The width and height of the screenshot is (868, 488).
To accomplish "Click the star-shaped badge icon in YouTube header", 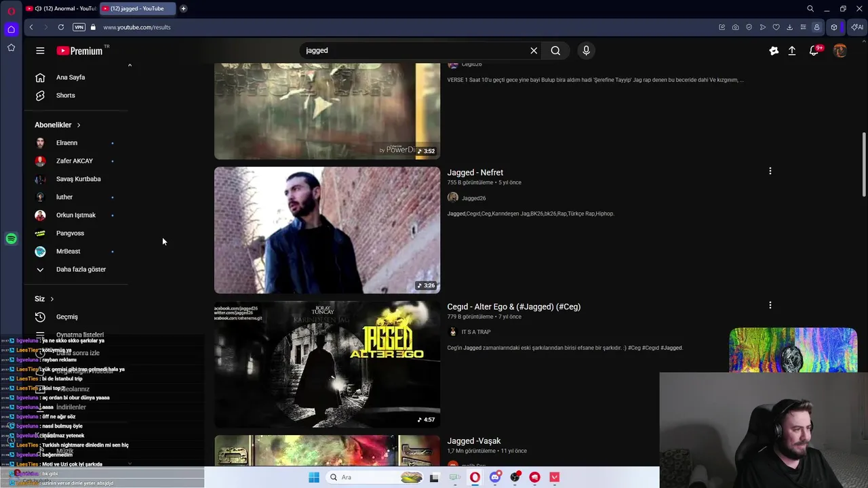I will [774, 51].
